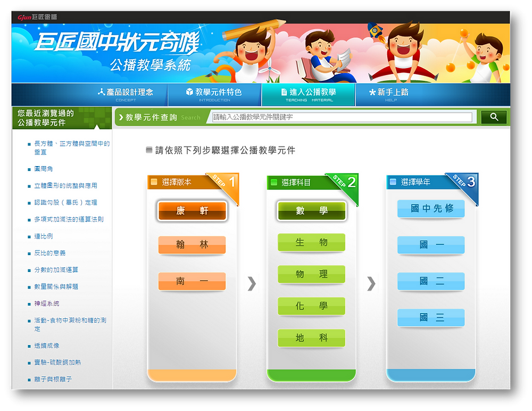
Task: Open 新手上路 help tab
Action: 390,95
